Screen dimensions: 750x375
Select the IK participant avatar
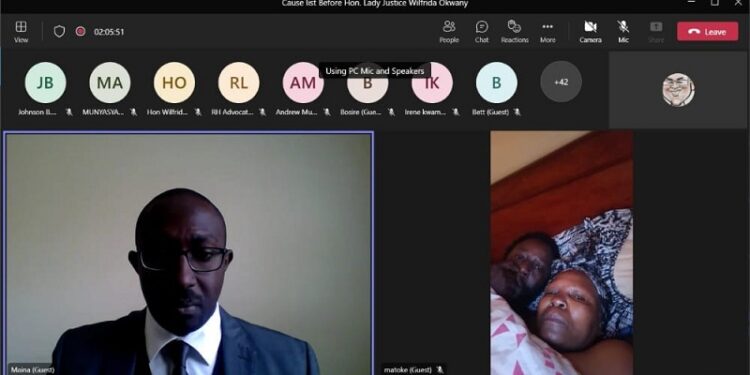(432, 83)
